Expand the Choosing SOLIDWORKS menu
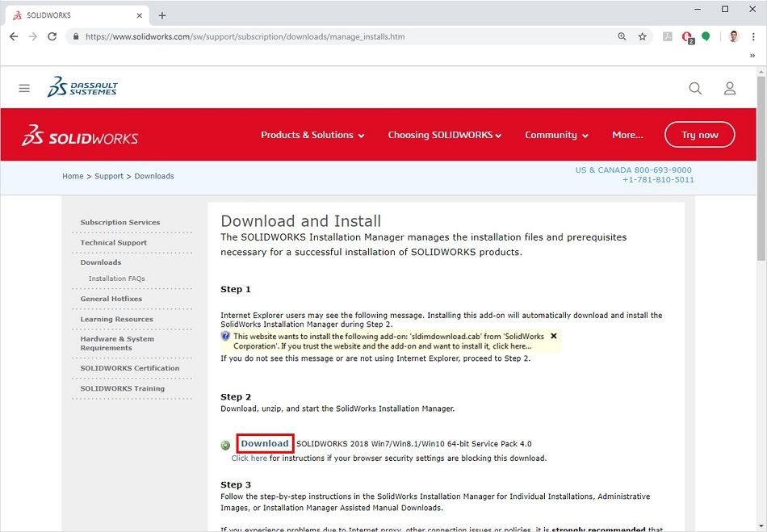 tap(444, 135)
